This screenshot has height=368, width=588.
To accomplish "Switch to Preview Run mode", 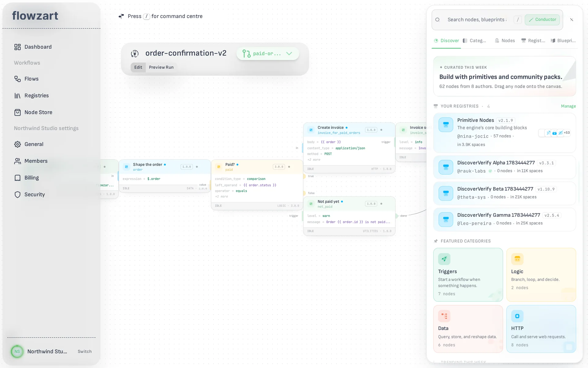I will [x=161, y=67].
